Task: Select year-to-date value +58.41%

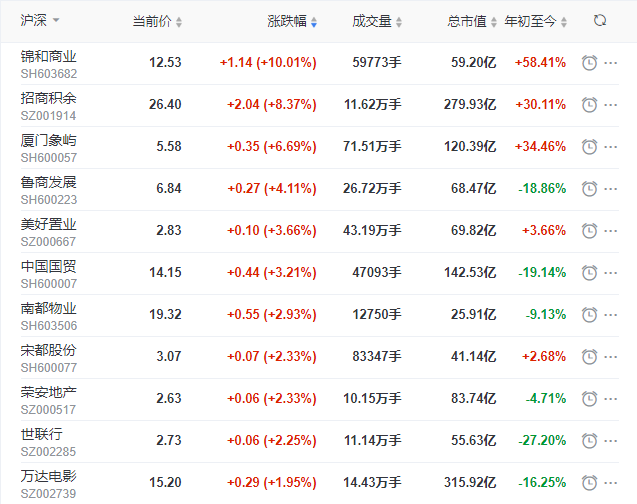Action: coord(540,63)
